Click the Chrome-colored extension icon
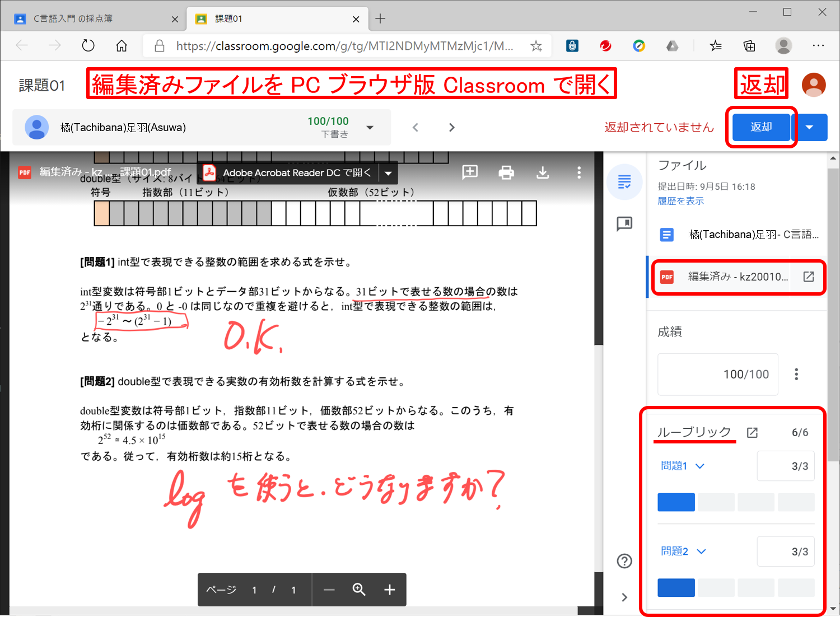Image resolution: width=840 pixels, height=617 pixels. [x=639, y=46]
